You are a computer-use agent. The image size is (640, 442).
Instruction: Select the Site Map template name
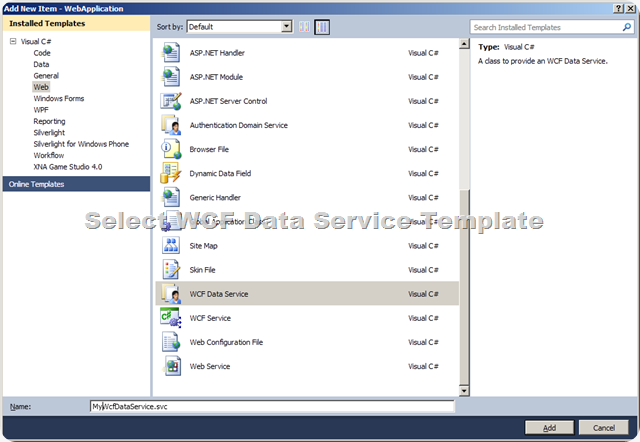pyautogui.click(x=203, y=246)
